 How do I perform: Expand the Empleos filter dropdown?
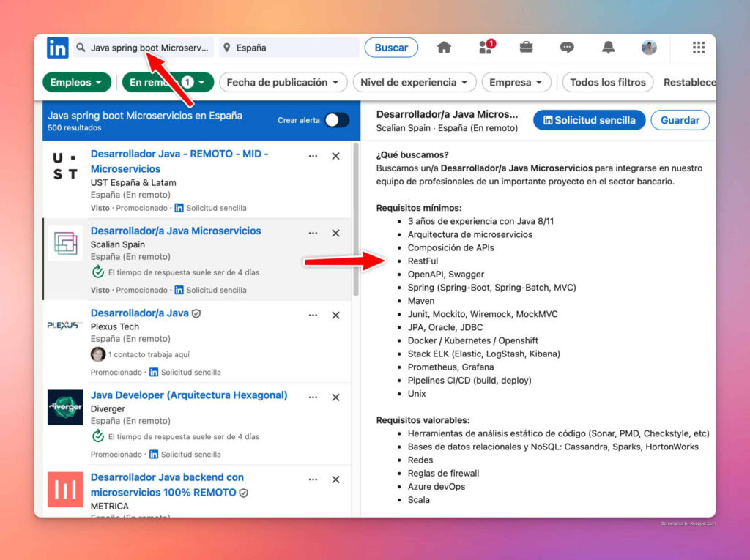click(x=76, y=82)
